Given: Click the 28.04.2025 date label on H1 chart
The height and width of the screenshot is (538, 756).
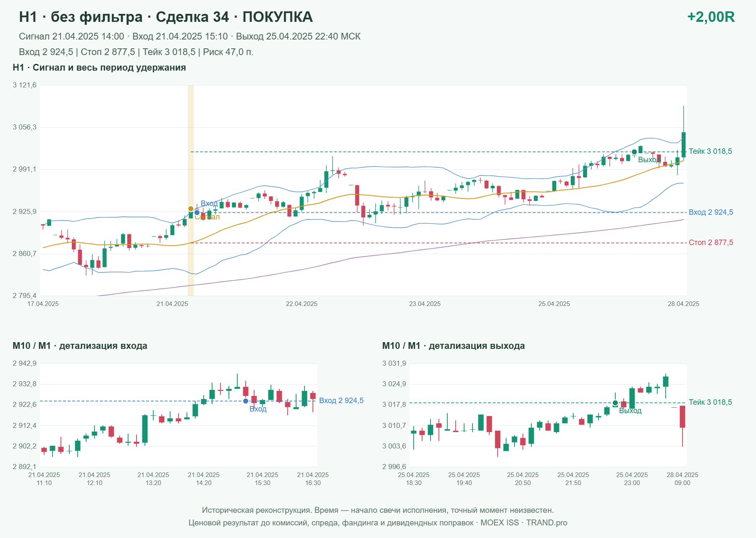Looking at the screenshot, I should pos(683,304).
